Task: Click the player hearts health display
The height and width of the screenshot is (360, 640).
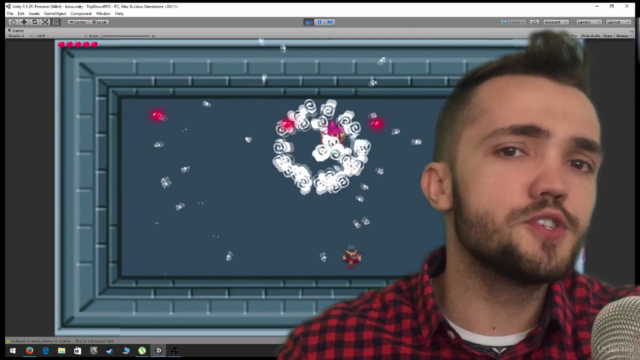Action: pos(78,45)
